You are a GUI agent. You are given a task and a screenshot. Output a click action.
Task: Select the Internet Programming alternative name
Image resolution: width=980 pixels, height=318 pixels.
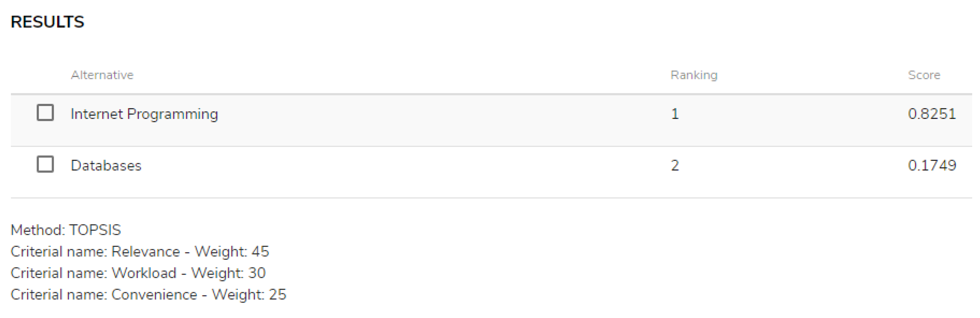tap(144, 114)
